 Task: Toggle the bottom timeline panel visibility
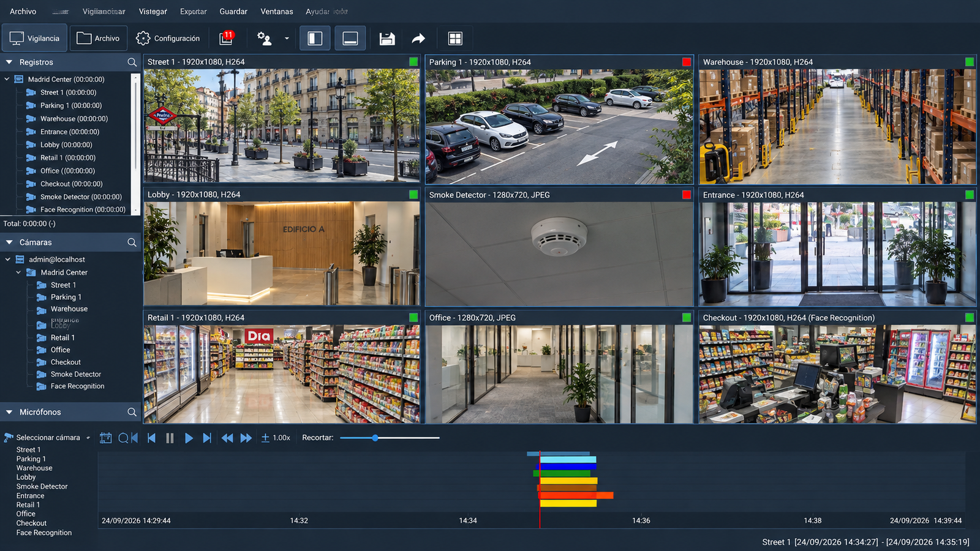point(350,38)
